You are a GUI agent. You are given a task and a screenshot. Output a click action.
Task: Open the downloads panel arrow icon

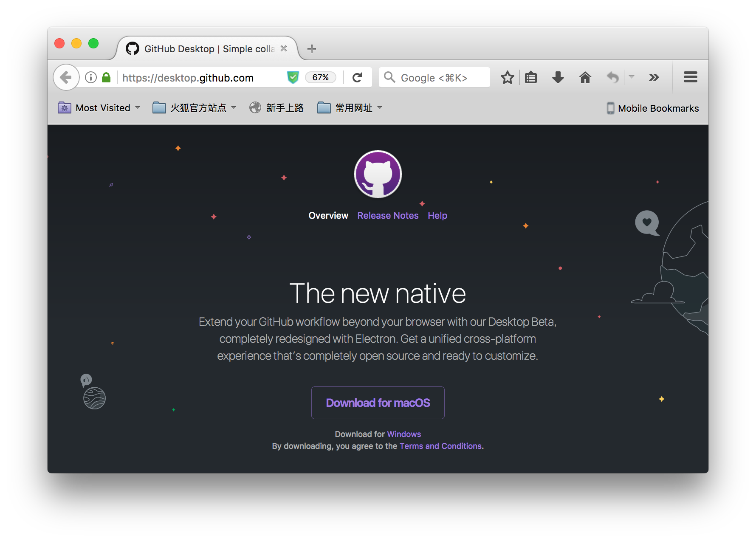[x=558, y=78]
